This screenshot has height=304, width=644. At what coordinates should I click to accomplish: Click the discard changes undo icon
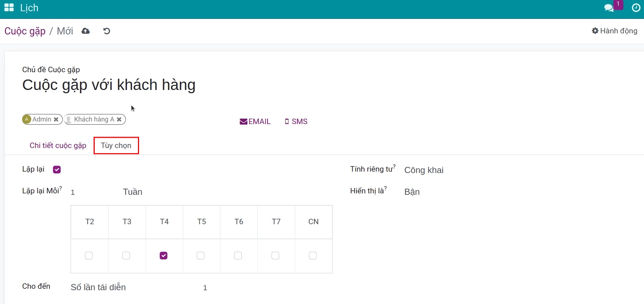tap(107, 31)
